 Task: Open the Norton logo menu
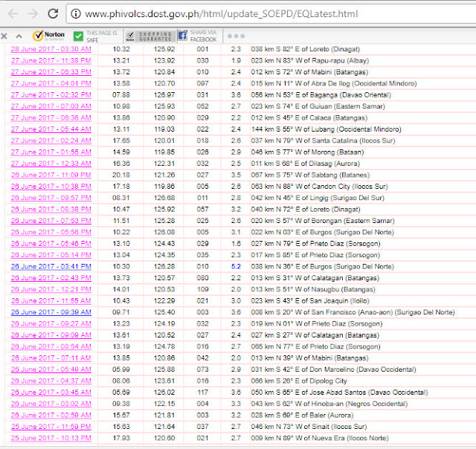tap(48, 36)
